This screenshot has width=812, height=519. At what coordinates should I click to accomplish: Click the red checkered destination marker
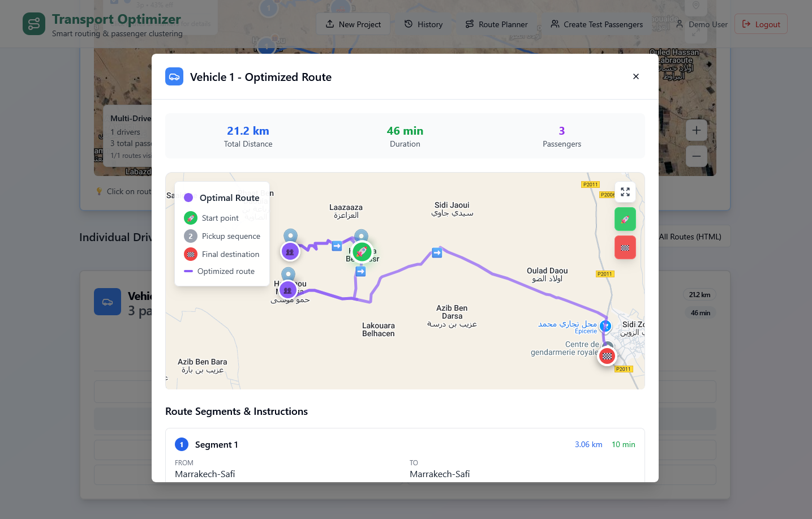607,356
